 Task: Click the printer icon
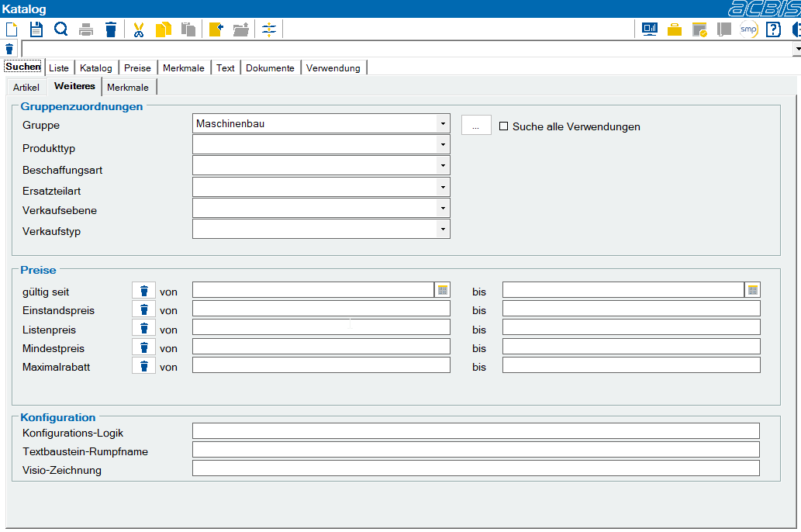(x=86, y=29)
